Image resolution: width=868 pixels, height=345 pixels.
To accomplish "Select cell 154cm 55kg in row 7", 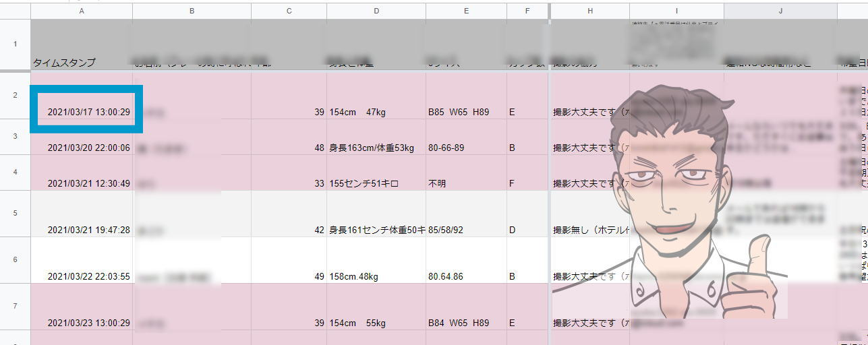I will point(376,323).
